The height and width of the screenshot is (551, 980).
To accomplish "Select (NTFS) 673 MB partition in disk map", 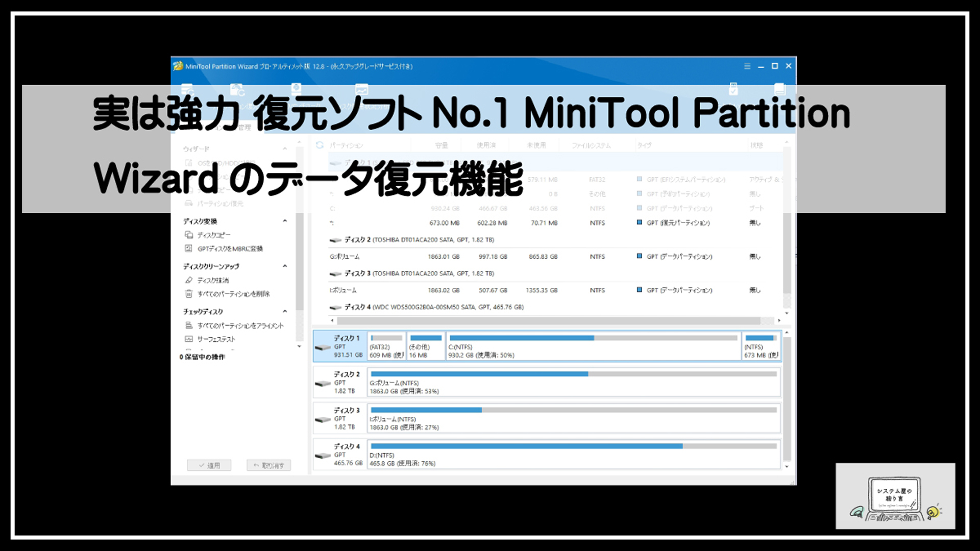I will [x=761, y=346].
